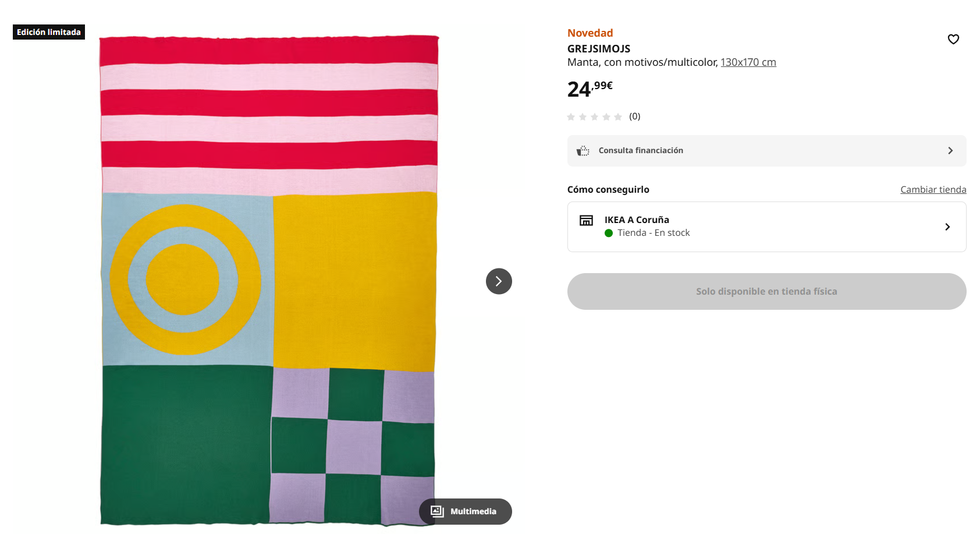Click the Edición limitada badge
Screen dimensions: 980x534
point(49,32)
